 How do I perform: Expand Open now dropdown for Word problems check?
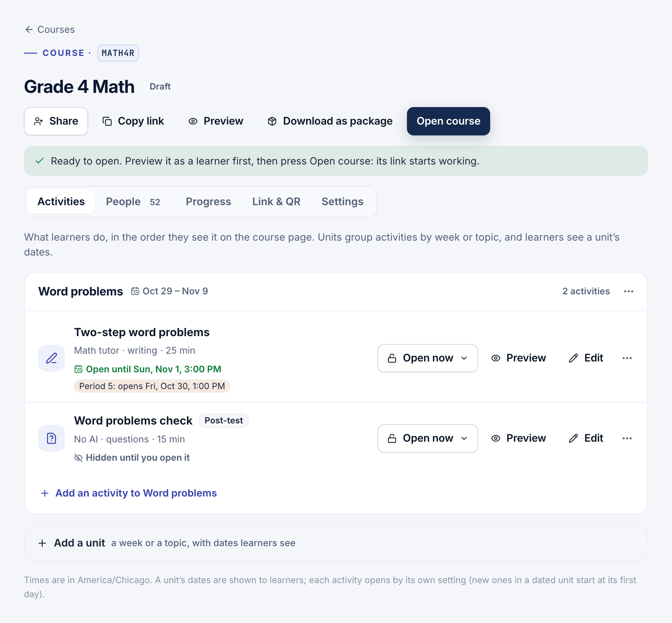pyautogui.click(x=428, y=438)
